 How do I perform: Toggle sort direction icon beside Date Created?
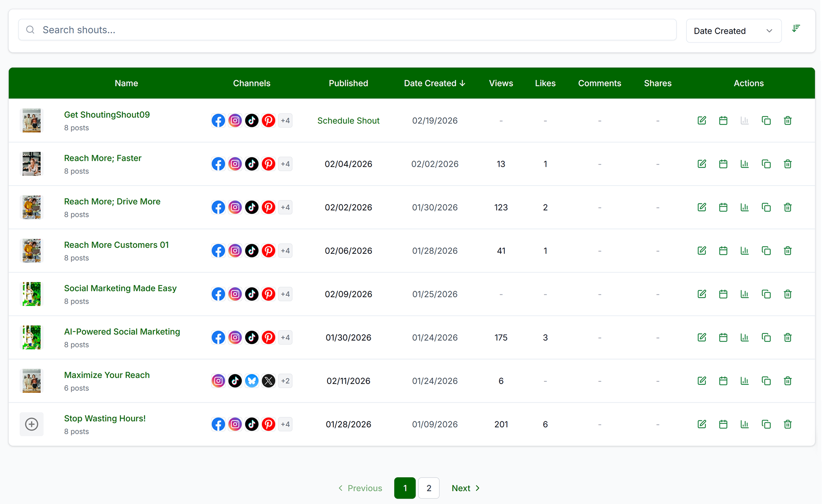(x=796, y=28)
